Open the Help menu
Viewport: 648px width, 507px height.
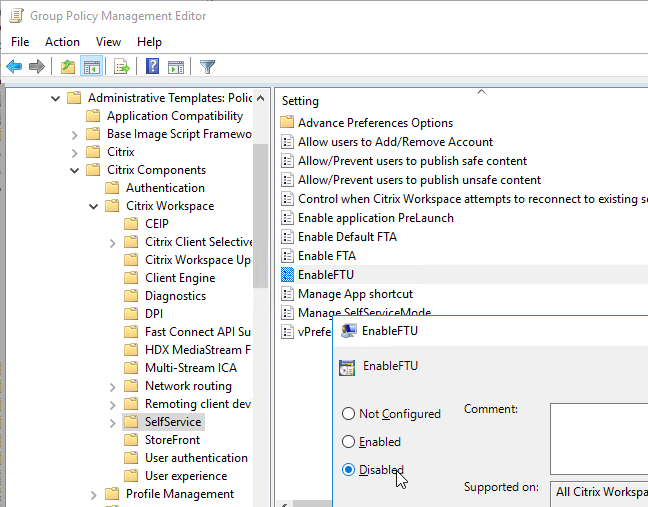tap(149, 42)
